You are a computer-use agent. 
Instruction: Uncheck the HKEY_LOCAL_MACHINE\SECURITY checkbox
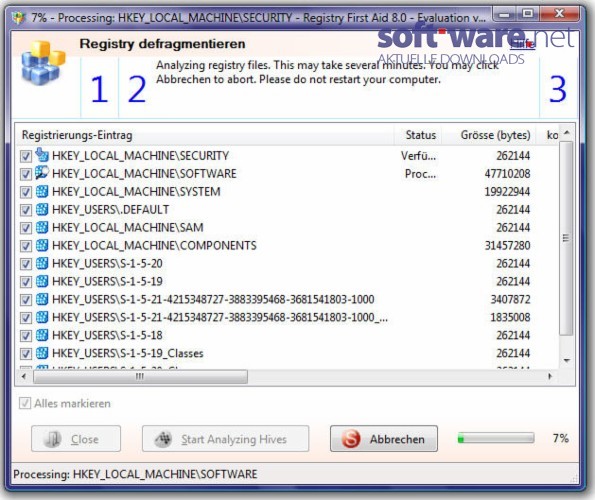click(x=26, y=156)
